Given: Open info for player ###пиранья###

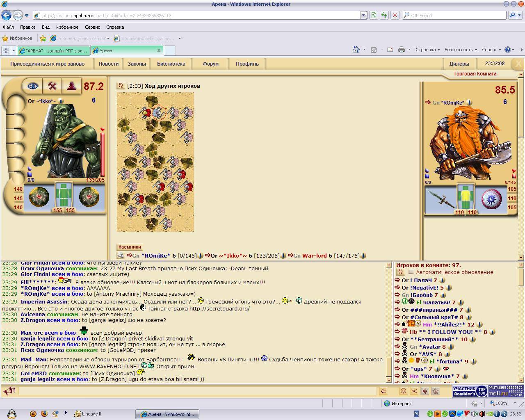Looking at the screenshot, I should 468,310.
